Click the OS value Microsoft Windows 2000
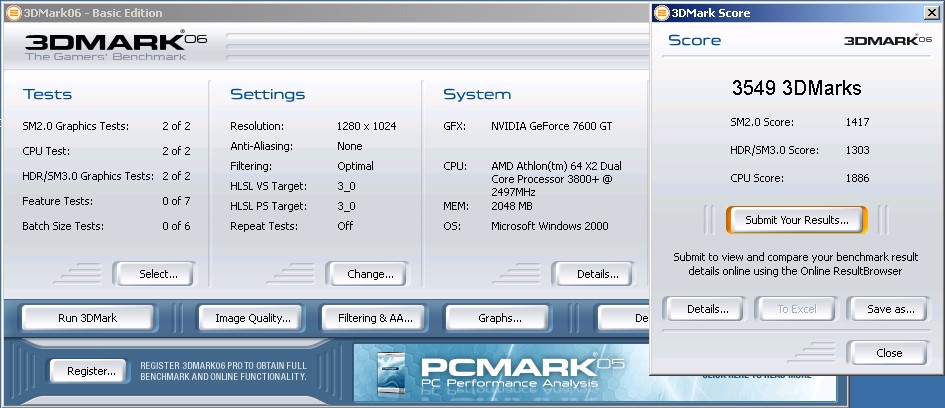 550,226
